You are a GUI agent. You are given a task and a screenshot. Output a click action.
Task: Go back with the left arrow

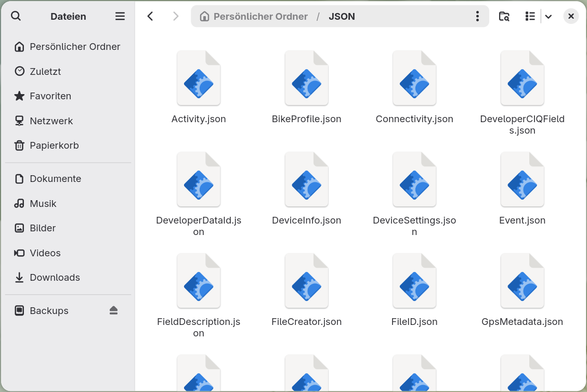pyautogui.click(x=150, y=16)
